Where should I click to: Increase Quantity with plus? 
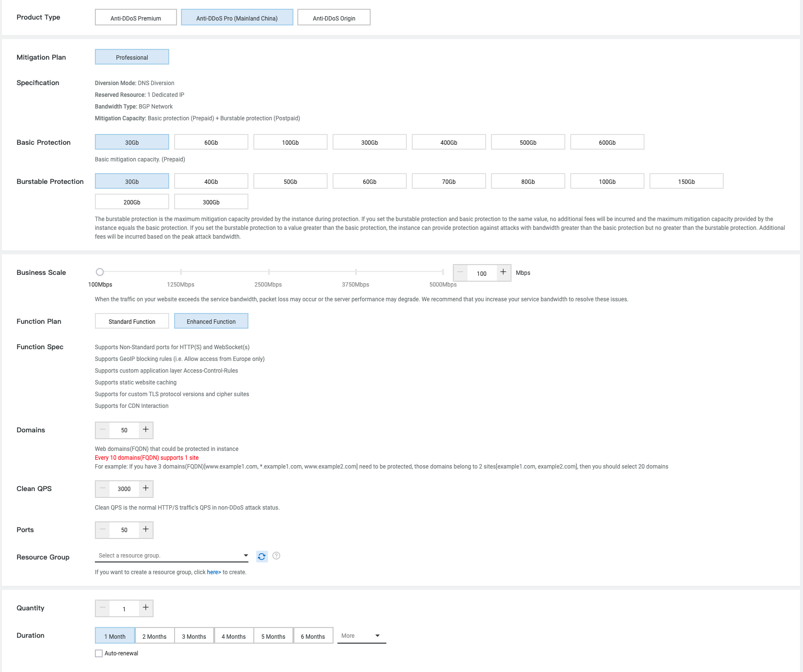146,607
